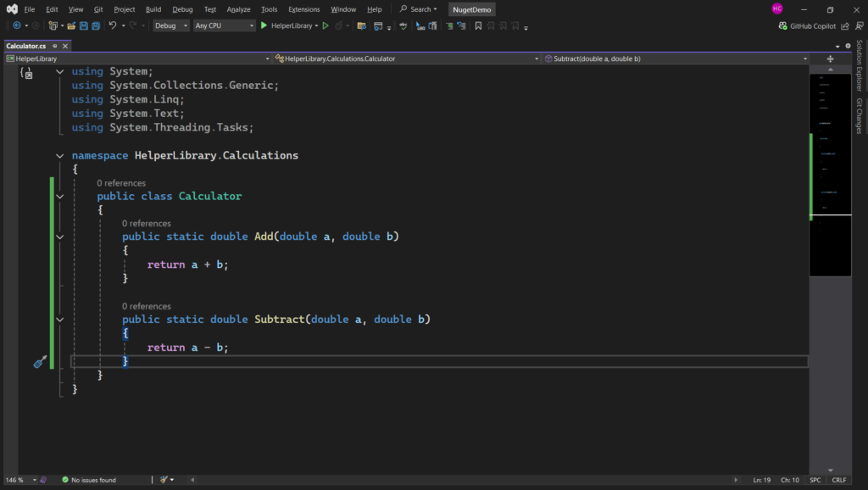Click the screwdriver quick actions icon
The height and width of the screenshot is (490, 868).
pos(40,361)
